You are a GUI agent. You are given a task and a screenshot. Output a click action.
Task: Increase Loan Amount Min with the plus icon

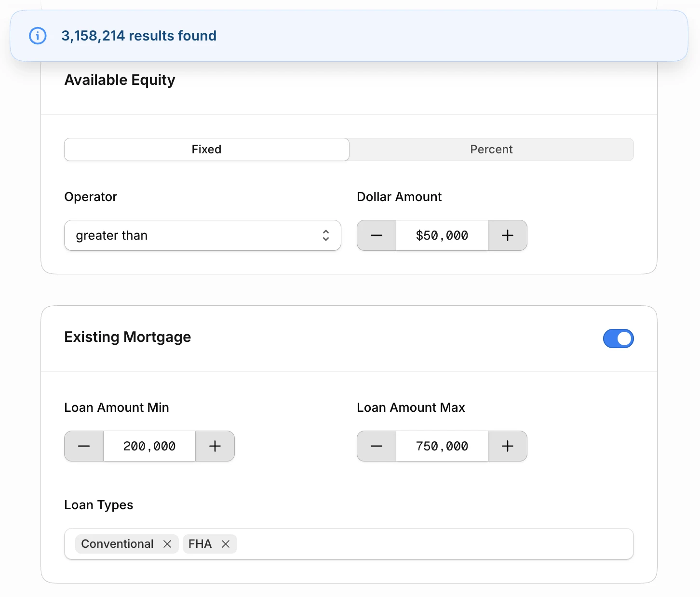pyautogui.click(x=215, y=446)
